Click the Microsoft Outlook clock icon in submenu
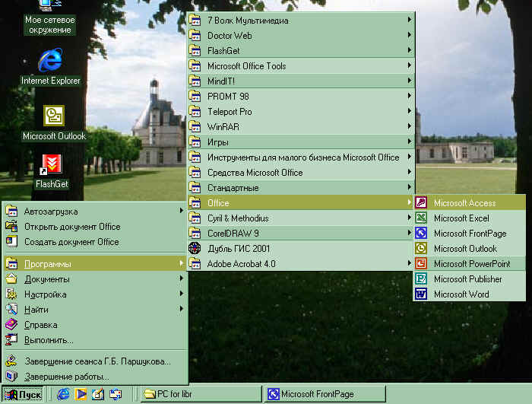The height and width of the screenshot is (404, 532). click(x=421, y=248)
